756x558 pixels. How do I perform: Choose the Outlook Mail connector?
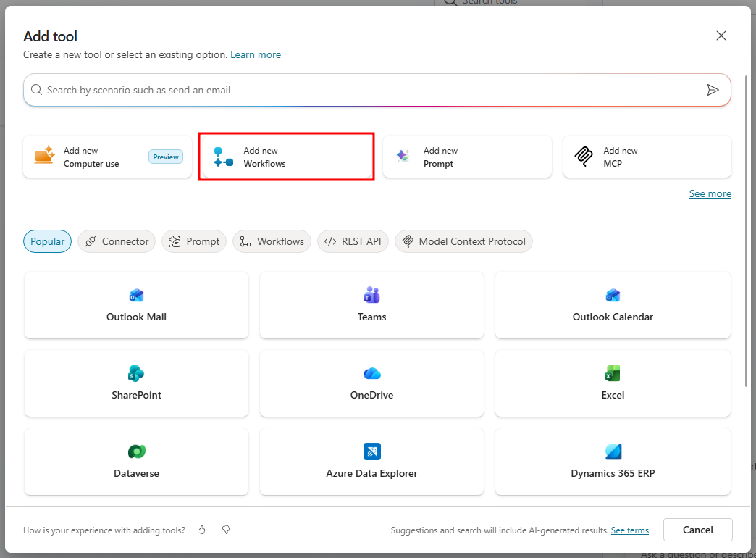(136, 305)
